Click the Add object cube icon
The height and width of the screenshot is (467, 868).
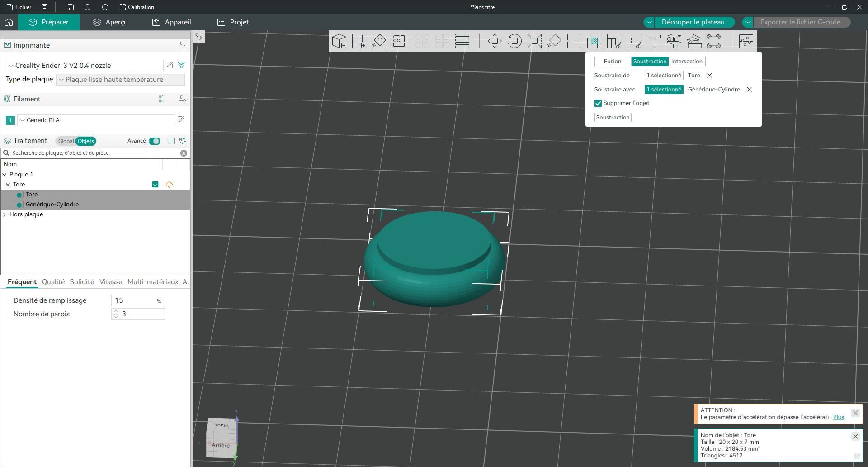point(339,41)
